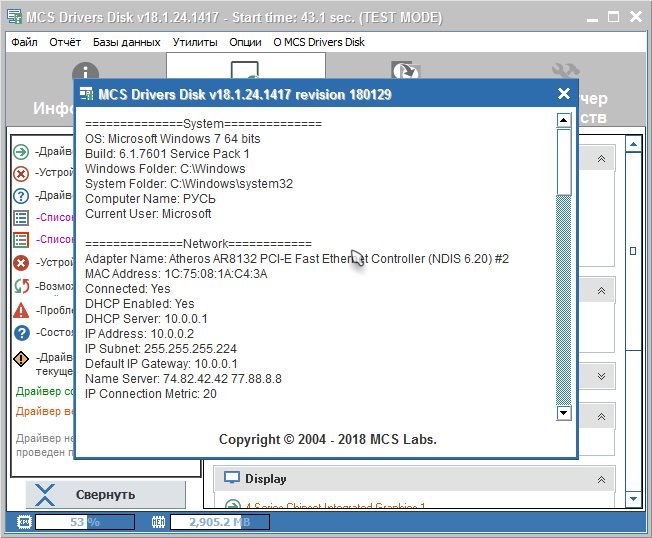Click the dialog scrollbar up arrow

coord(563,120)
